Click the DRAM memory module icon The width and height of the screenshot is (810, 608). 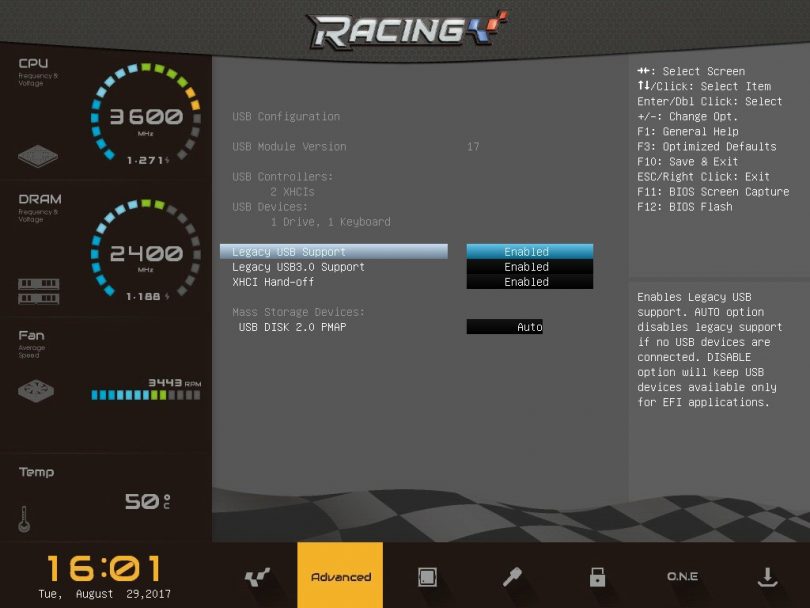pyautogui.click(x=38, y=291)
